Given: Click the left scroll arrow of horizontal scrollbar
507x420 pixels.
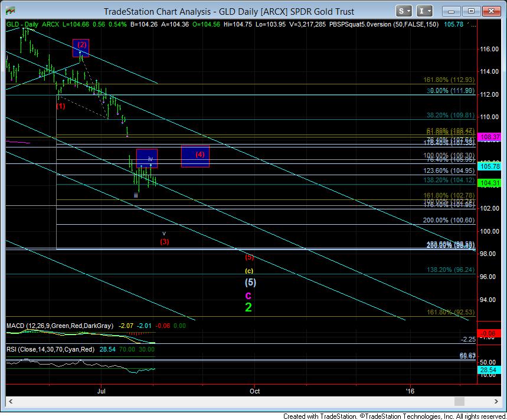Looking at the screenshot, I should click(x=11, y=401).
